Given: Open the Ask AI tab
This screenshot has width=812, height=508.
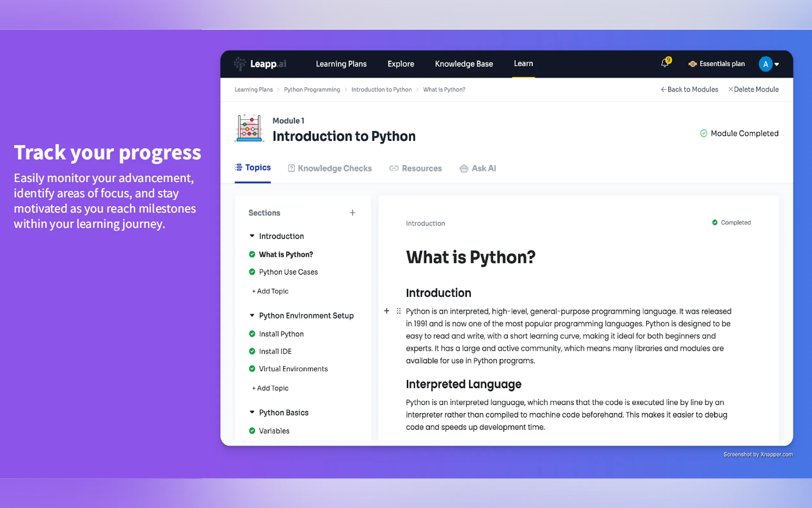Looking at the screenshot, I should pyautogui.click(x=478, y=168).
